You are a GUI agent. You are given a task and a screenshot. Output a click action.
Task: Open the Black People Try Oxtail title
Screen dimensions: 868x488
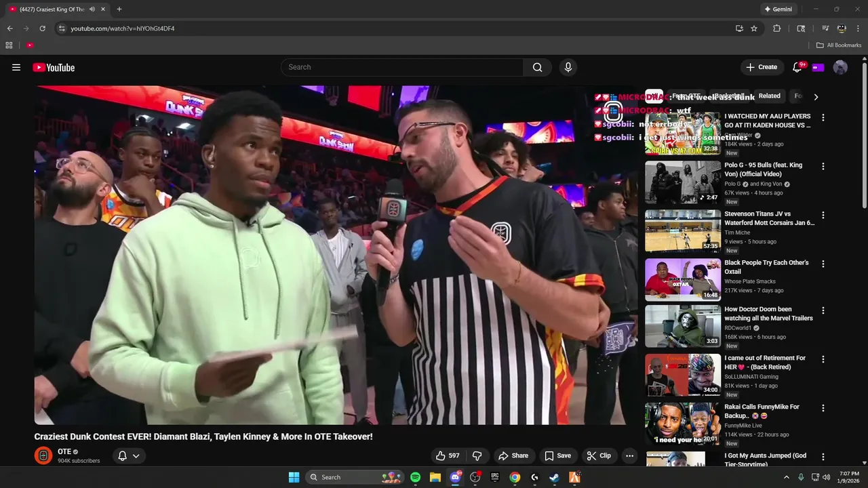pos(766,267)
